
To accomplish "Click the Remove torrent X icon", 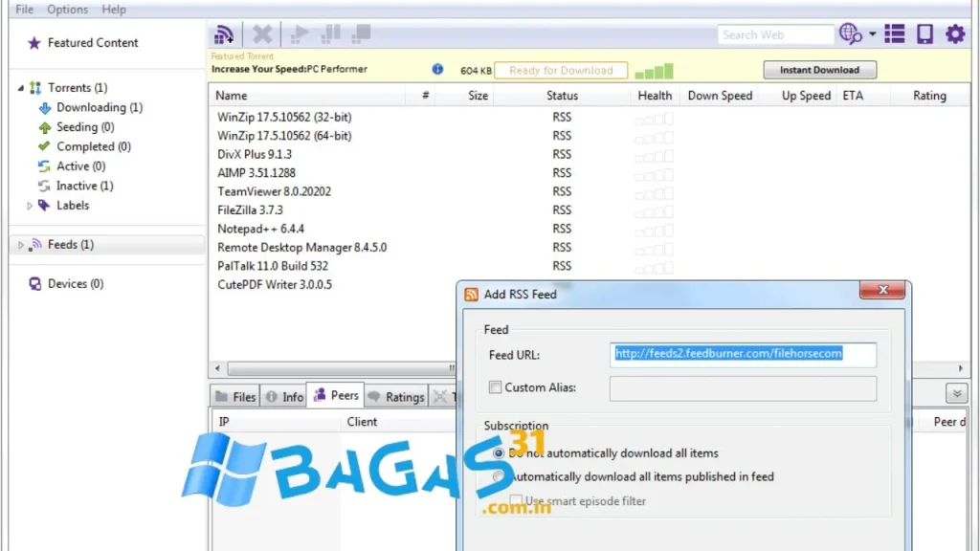I will point(262,34).
